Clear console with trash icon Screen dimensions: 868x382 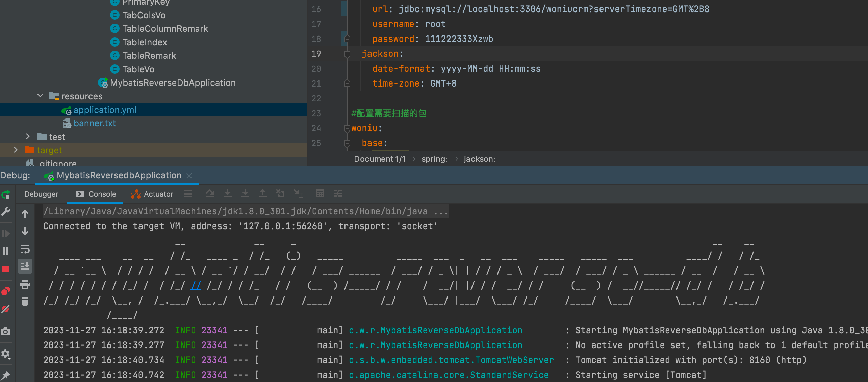tap(25, 301)
